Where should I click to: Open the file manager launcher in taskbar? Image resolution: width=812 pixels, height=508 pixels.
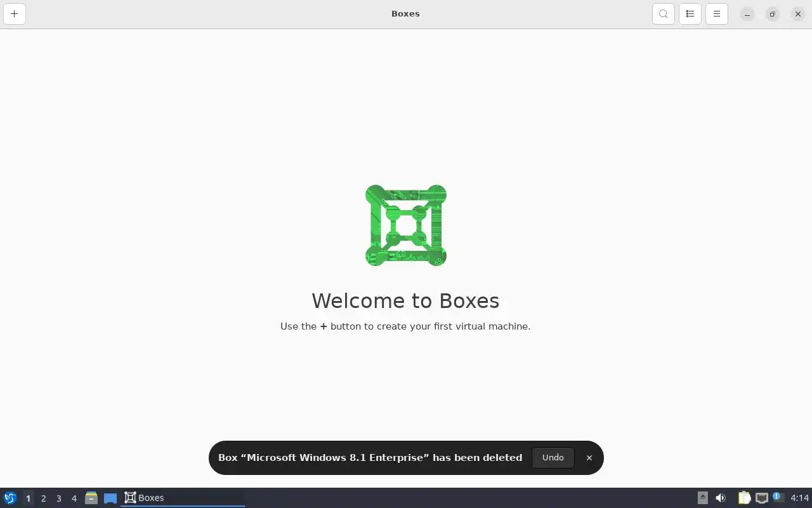click(x=91, y=498)
